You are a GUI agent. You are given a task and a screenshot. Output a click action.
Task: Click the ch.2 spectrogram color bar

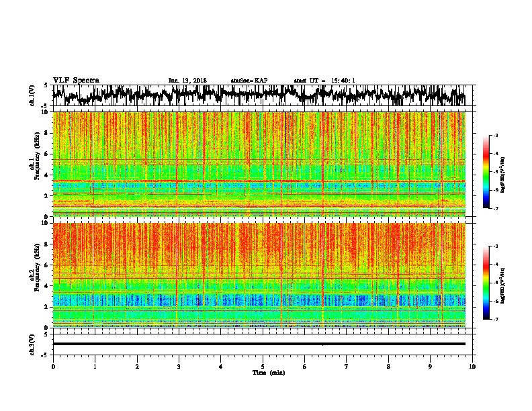[486, 283]
